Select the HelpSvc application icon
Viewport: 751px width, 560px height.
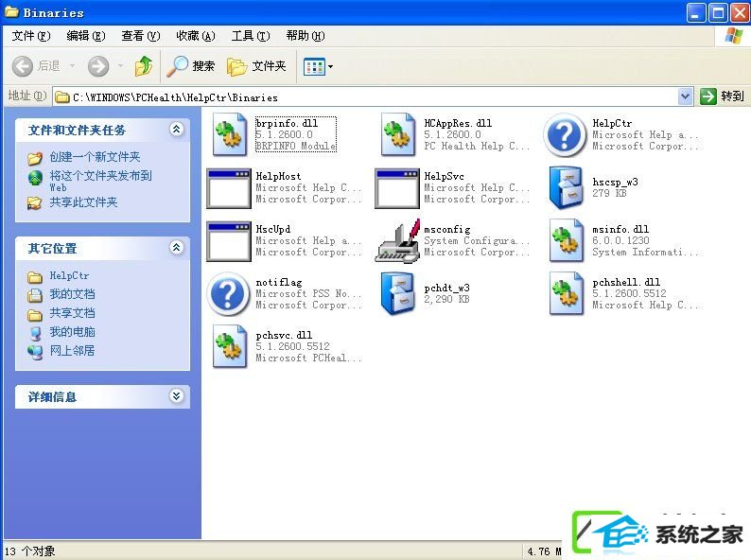397,188
